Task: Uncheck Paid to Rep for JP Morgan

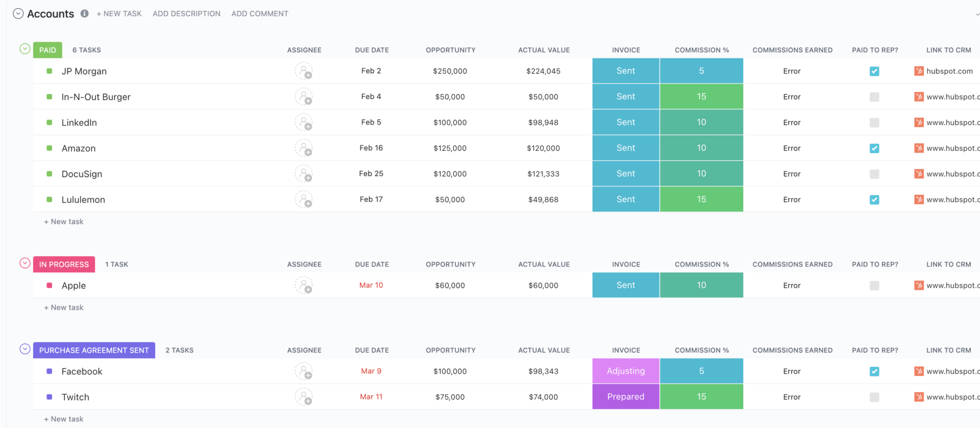Action: click(x=874, y=71)
